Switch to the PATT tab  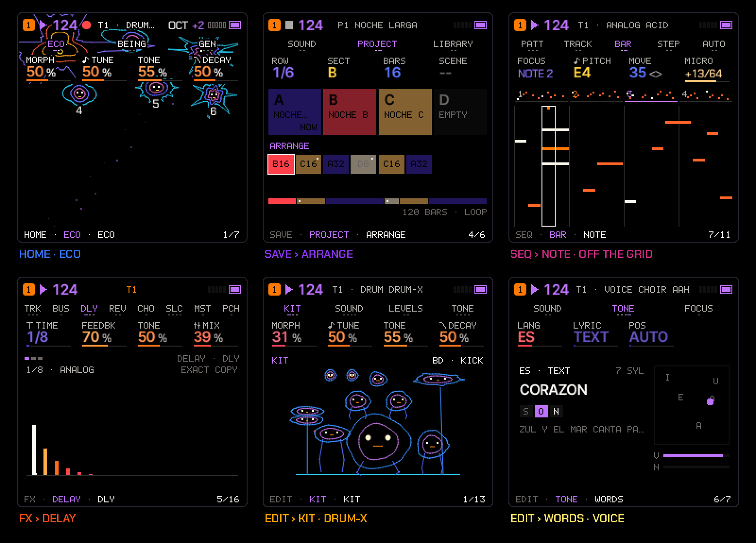[x=532, y=44]
